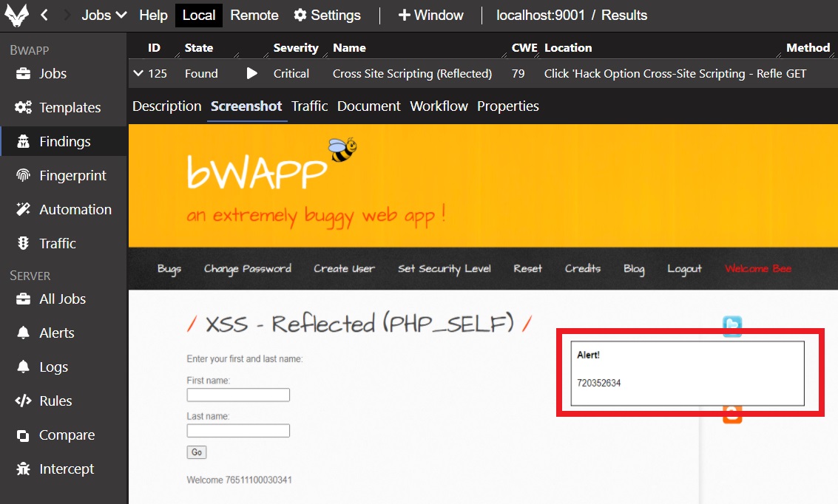Click Create User link
The image size is (838, 504).
click(x=344, y=268)
